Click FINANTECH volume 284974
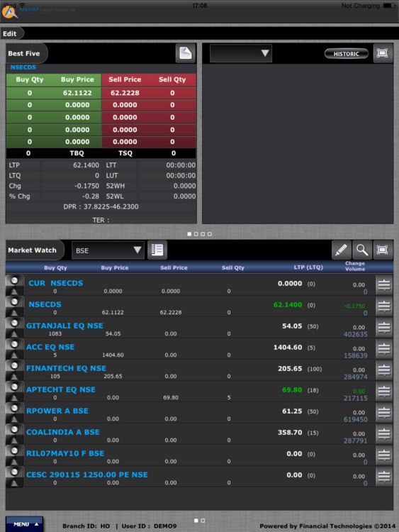The width and height of the screenshot is (399, 532). coord(355,377)
